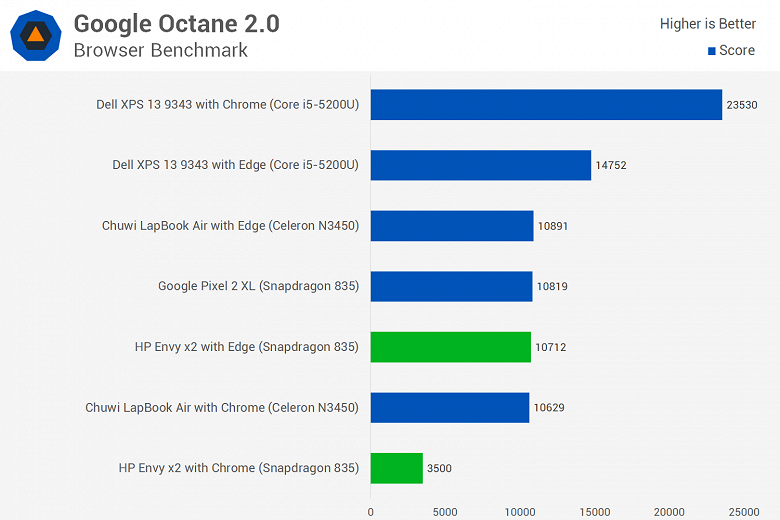The width and height of the screenshot is (780, 520).
Task: Select the green HP Envy x2 Edge bar
Action: 451,347
